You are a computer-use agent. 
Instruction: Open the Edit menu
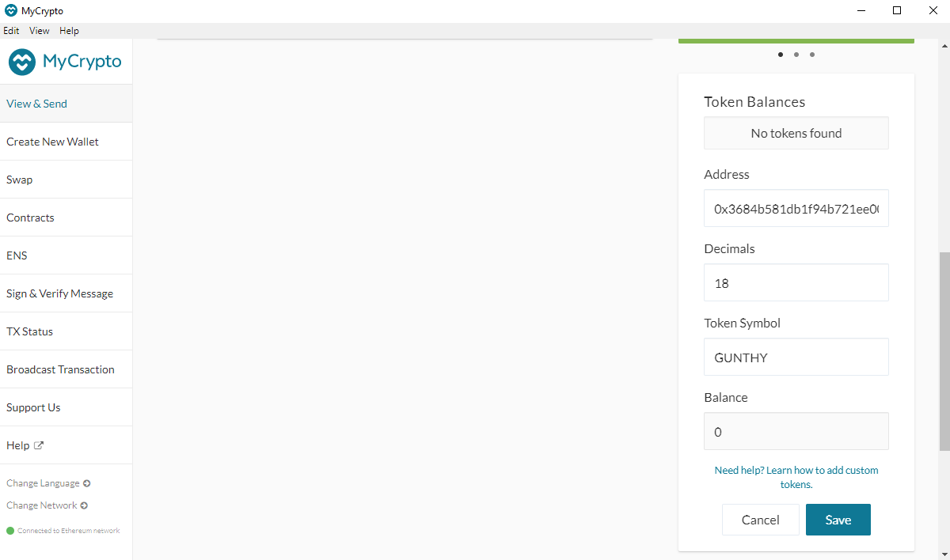pyautogui.click(x=11, y=31)
